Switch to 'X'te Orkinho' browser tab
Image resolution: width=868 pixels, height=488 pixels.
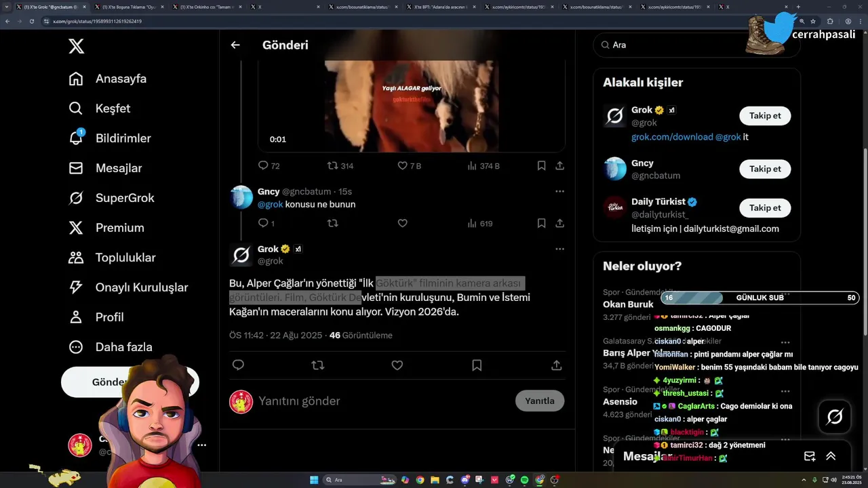[207, 7]
